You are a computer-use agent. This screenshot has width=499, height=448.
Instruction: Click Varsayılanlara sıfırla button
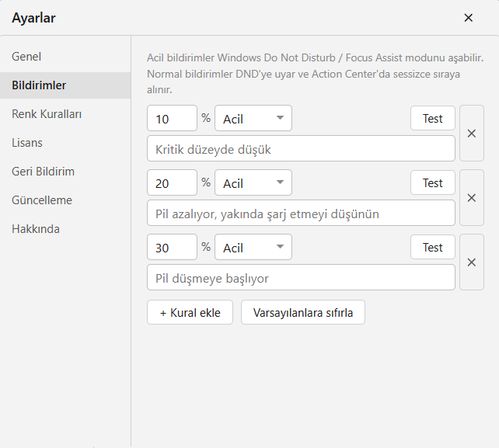coord(303,312)
